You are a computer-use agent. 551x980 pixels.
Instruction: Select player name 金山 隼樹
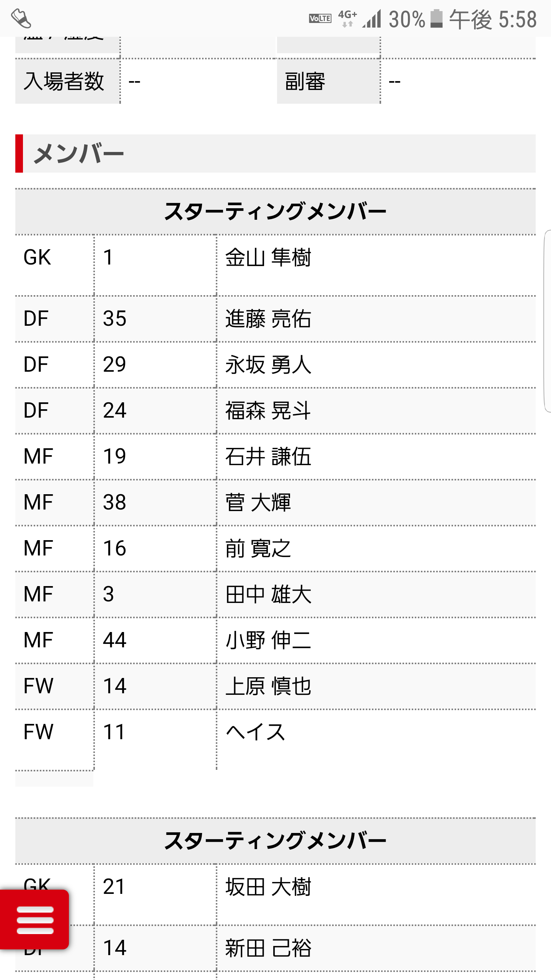pos(268,257)
